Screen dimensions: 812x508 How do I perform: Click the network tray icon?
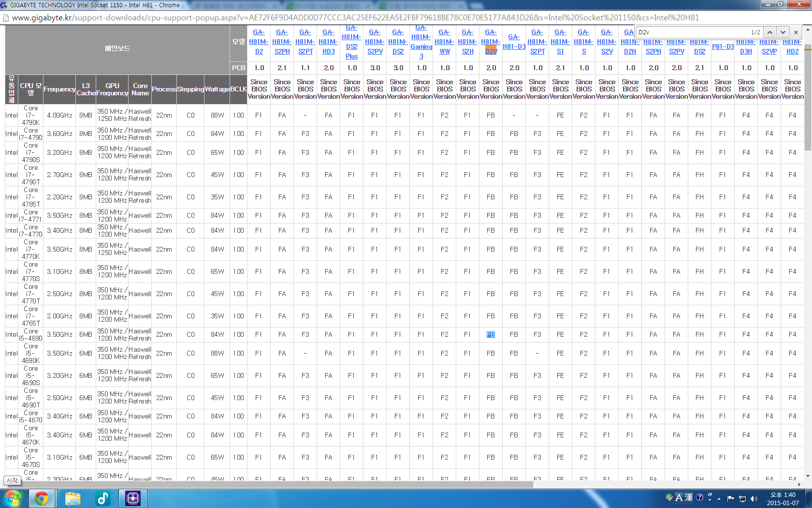coord(742,499)
